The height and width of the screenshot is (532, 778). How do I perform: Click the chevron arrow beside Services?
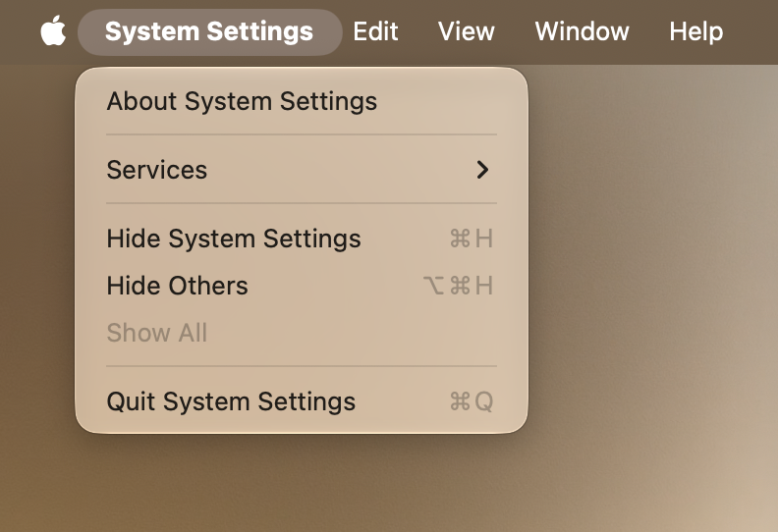click(482, 170)
